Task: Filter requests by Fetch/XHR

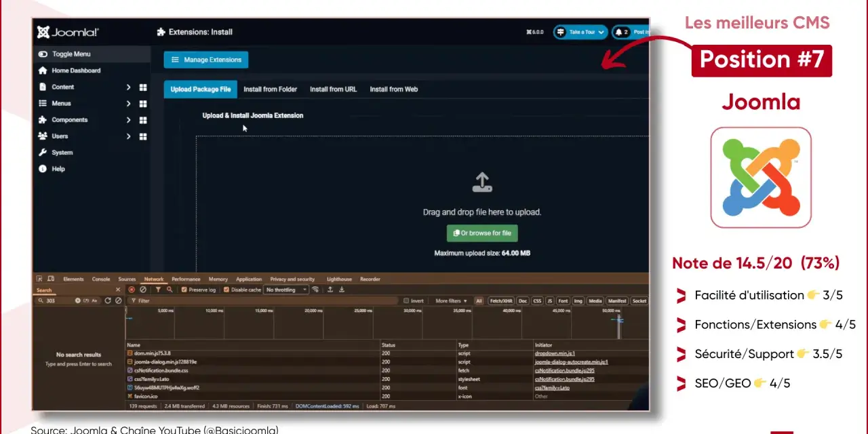Action: pos(501,301)
